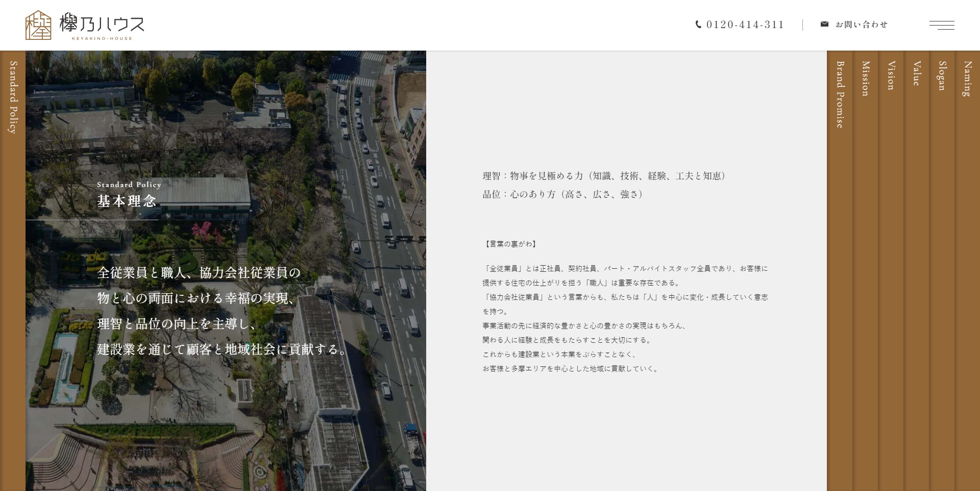Open the hamburger menu icon
980x491 pixels.
(942, 25)
